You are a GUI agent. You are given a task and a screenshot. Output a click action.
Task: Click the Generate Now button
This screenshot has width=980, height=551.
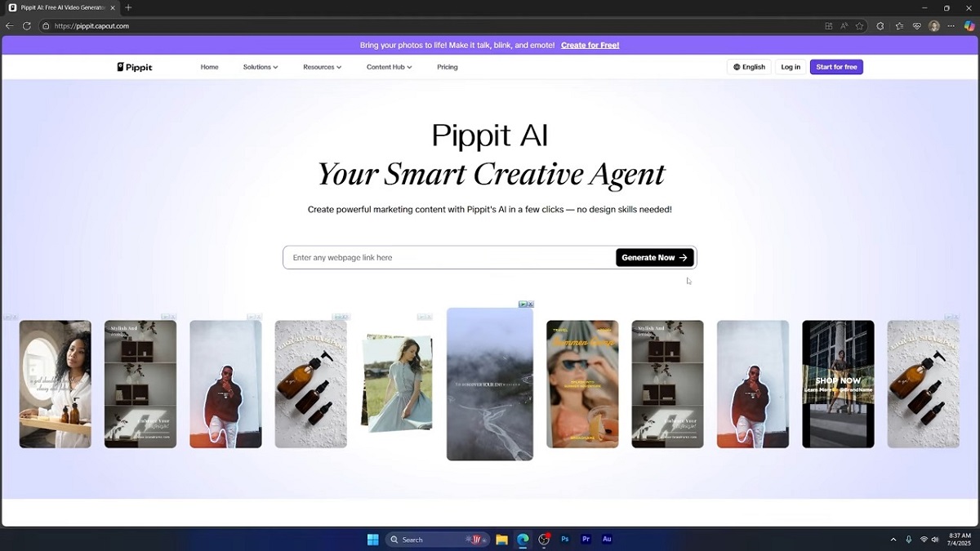coord(655,258)
